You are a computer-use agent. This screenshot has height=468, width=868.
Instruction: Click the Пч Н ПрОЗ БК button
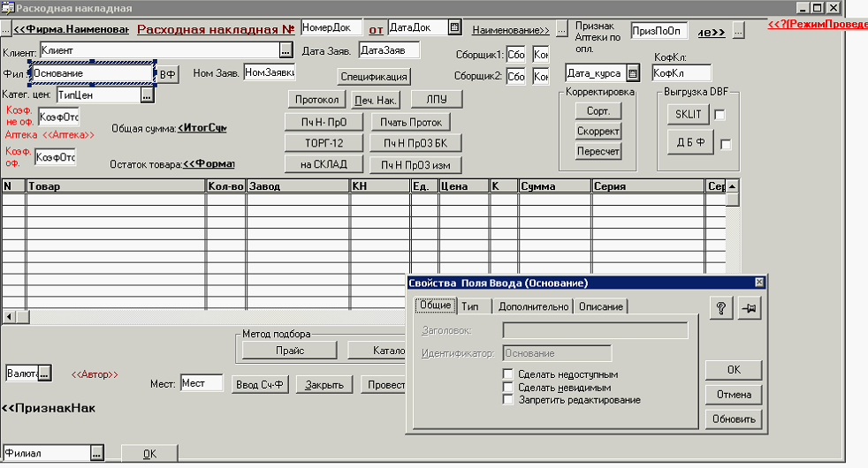[x=415, y=143]
